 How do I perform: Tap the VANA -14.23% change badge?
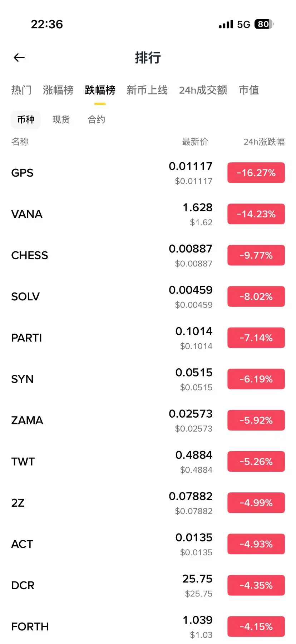point(256,214)
